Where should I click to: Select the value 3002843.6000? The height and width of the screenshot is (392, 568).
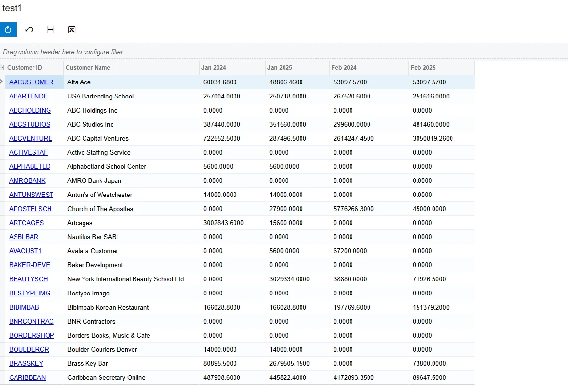tap(223, 223)
